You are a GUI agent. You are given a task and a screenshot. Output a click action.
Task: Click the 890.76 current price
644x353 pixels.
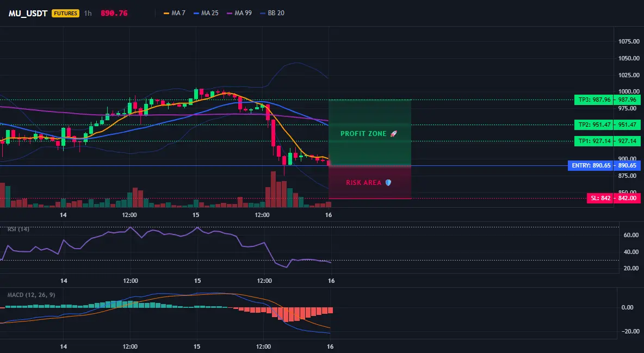click(x=114, y=13)
